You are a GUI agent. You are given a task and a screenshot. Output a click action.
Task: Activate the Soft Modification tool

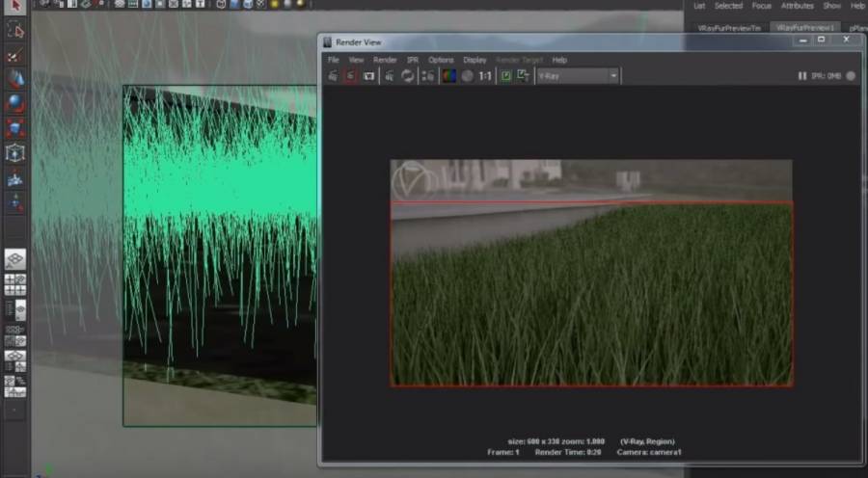pyautogui.click(x=15, y=178)
